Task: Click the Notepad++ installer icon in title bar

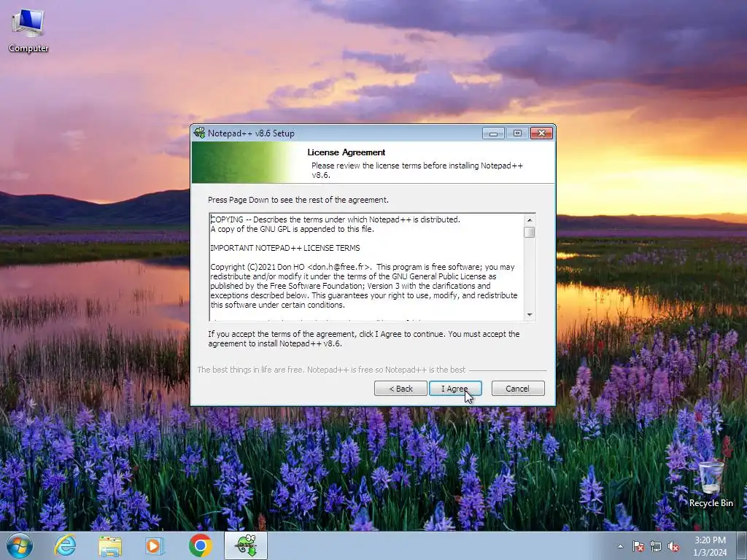Action: point(199,133)
